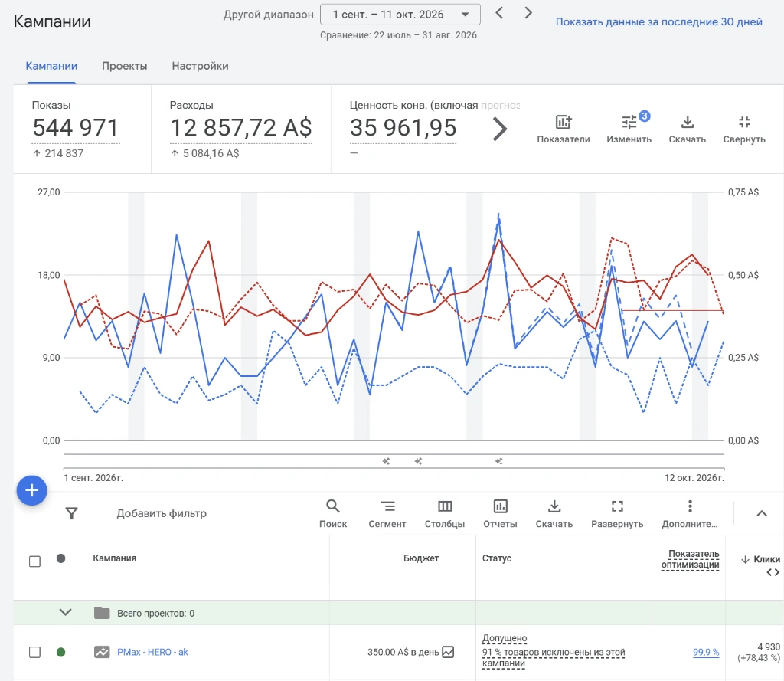This screenshot has width=784, height=681.
Task: Click the budget chart icon next to 350,00 A$
Action: (448, 652)
